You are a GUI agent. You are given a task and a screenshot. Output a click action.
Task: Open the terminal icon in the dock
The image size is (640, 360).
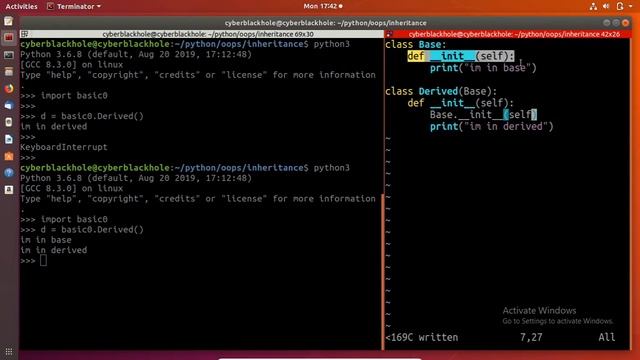(9, 55)
